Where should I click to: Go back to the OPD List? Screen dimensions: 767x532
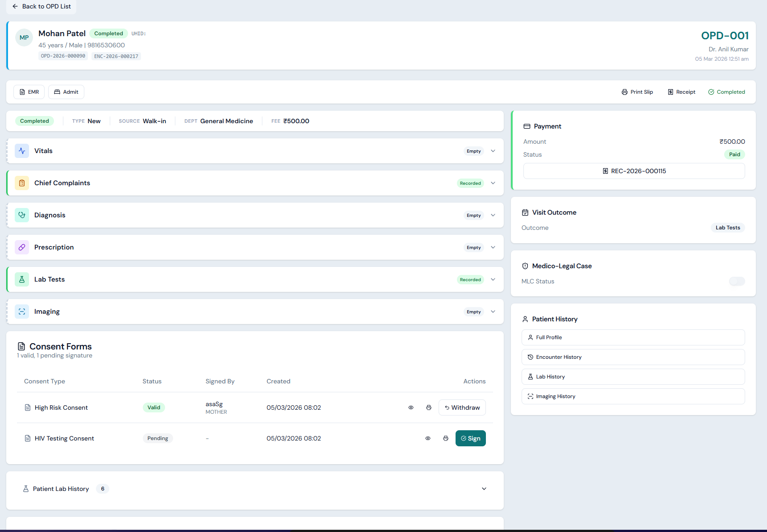point(41,7)
